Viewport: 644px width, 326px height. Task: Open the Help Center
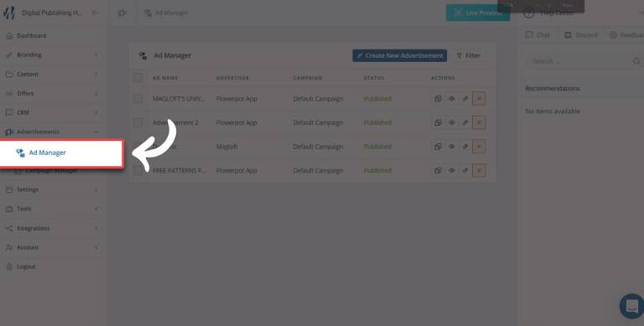(548, 13)
